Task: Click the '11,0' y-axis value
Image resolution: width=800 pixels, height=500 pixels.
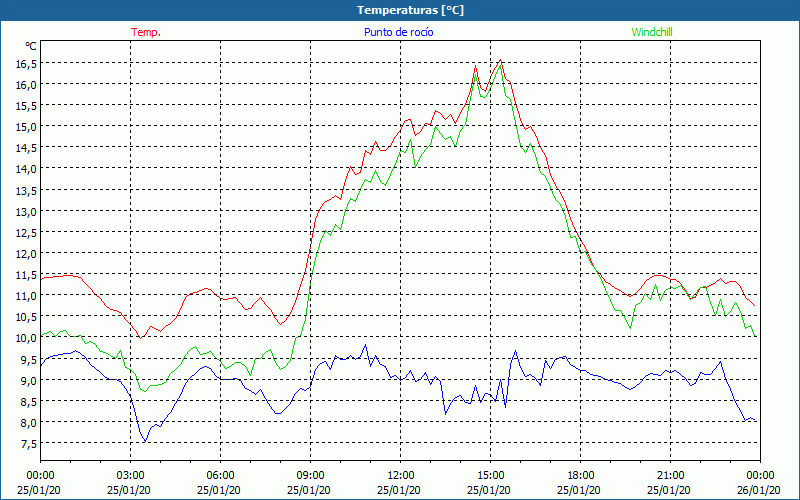Action: click(x=27, y=296)
